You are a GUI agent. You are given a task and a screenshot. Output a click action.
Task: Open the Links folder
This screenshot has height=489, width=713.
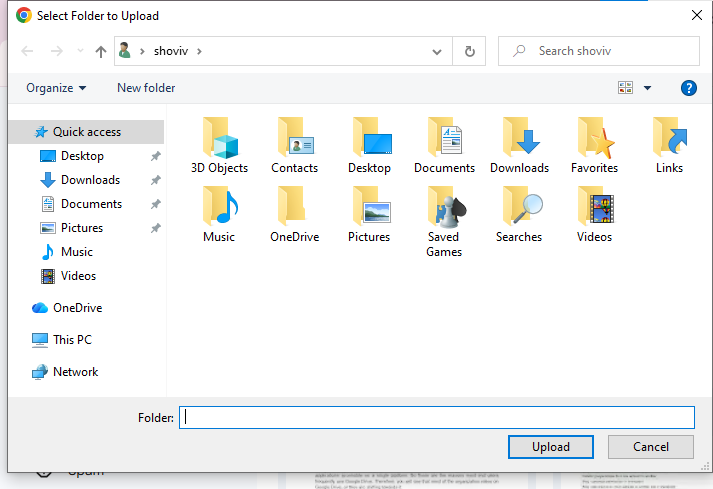coord(669,145)
